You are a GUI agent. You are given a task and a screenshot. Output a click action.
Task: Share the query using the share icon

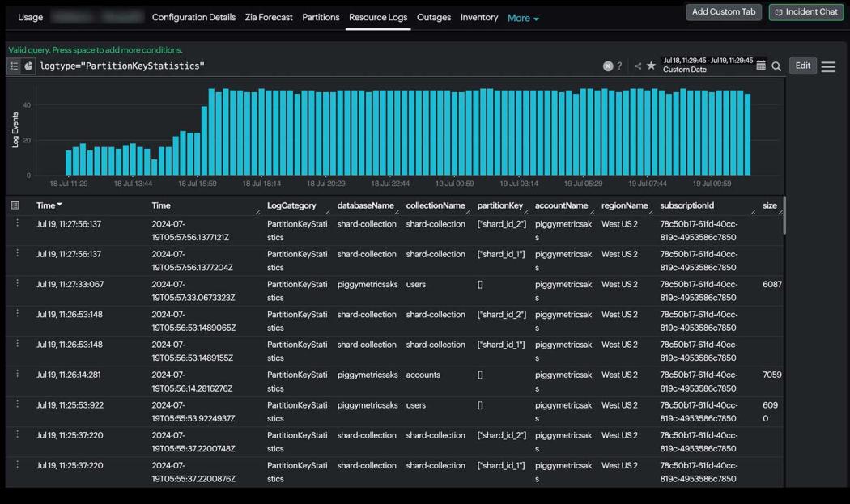(x=638, y=65)
